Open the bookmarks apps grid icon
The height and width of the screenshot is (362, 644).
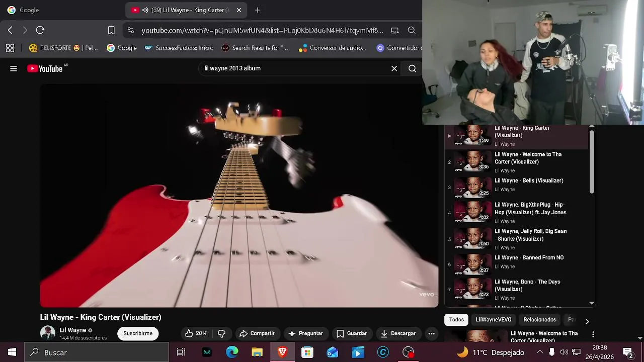(10, 48)
